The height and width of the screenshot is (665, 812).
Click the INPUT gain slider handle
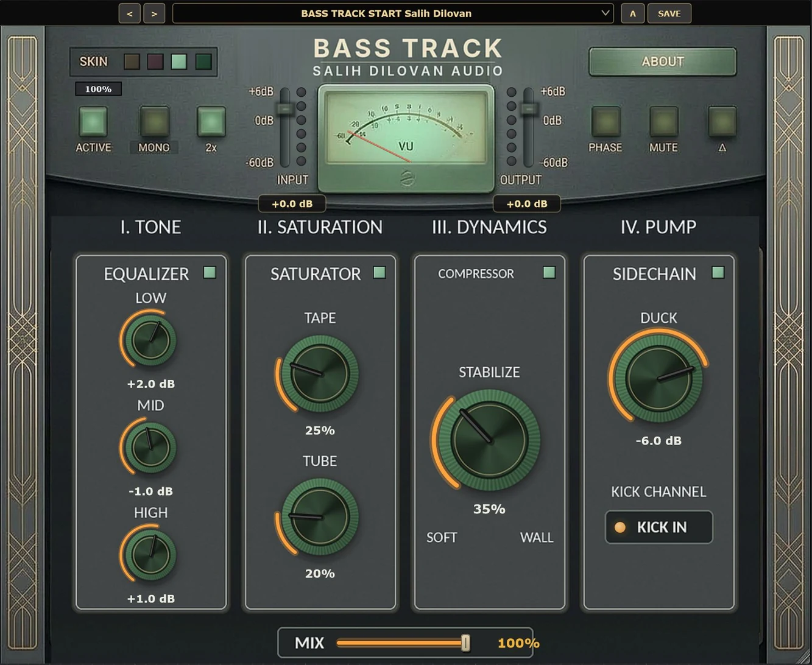point(284,109)
